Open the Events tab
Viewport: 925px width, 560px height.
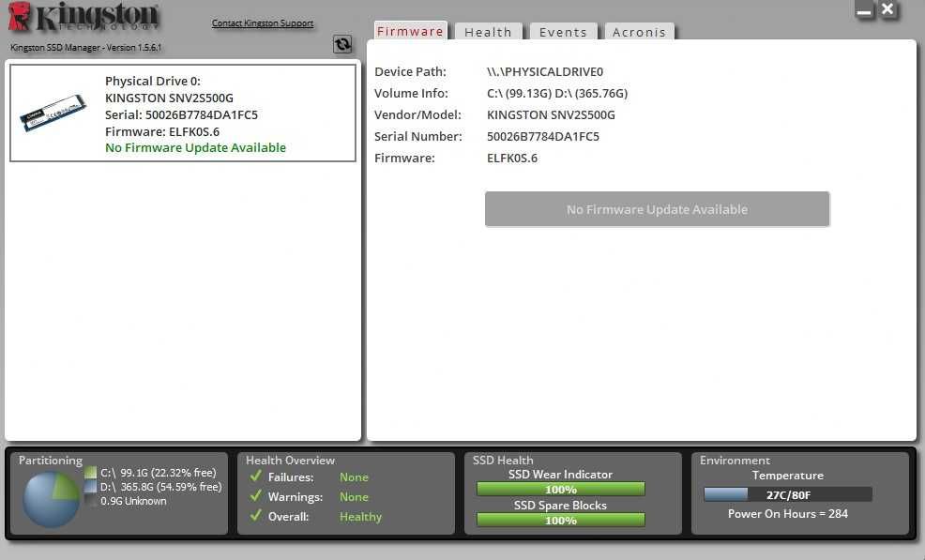[x=564, y=33]
